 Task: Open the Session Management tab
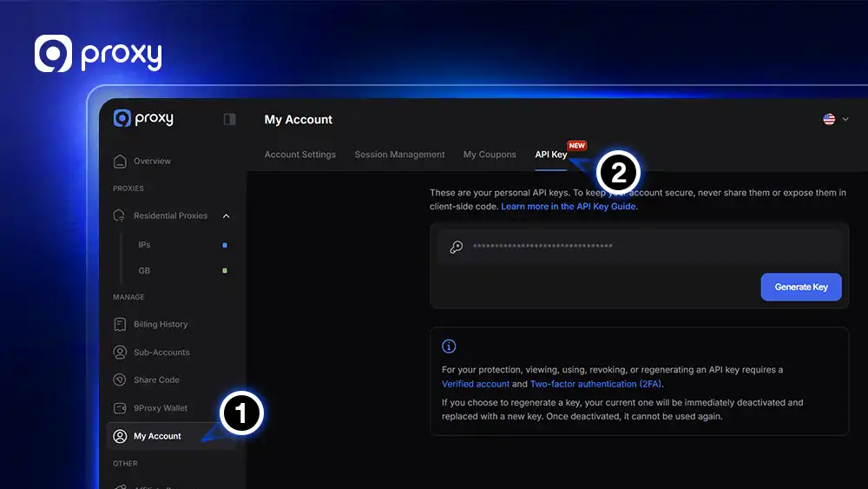coord(399,155)
